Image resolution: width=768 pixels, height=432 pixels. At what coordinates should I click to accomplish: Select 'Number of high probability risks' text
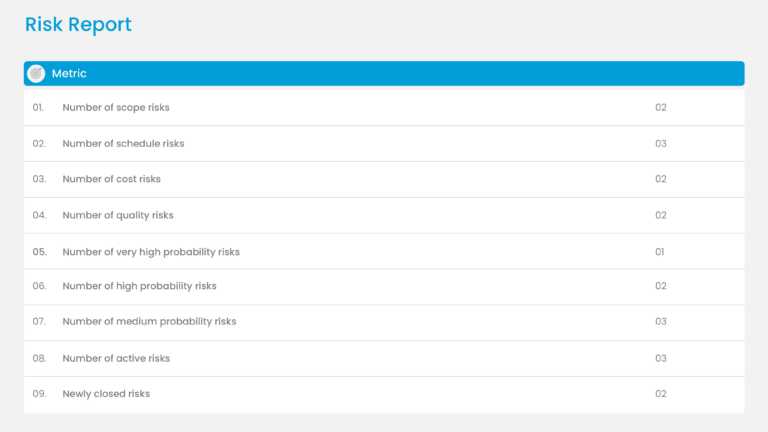pyautogui.click(x=139, y=286)
